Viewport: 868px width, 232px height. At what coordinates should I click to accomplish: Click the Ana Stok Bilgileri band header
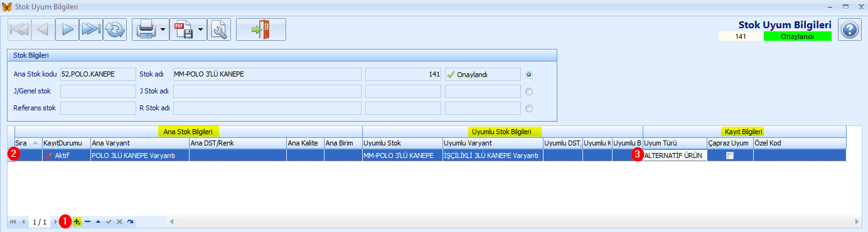point(188,132)
